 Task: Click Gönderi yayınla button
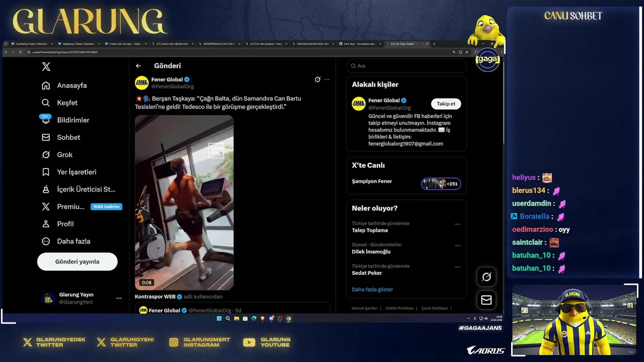tap(77, 261)
